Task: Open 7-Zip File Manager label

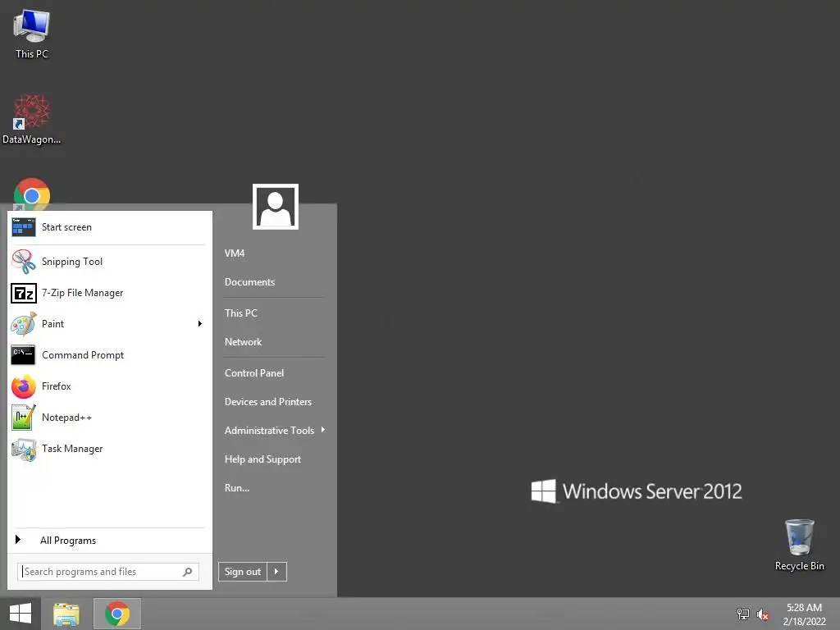Action: click(x=83, y=293)
